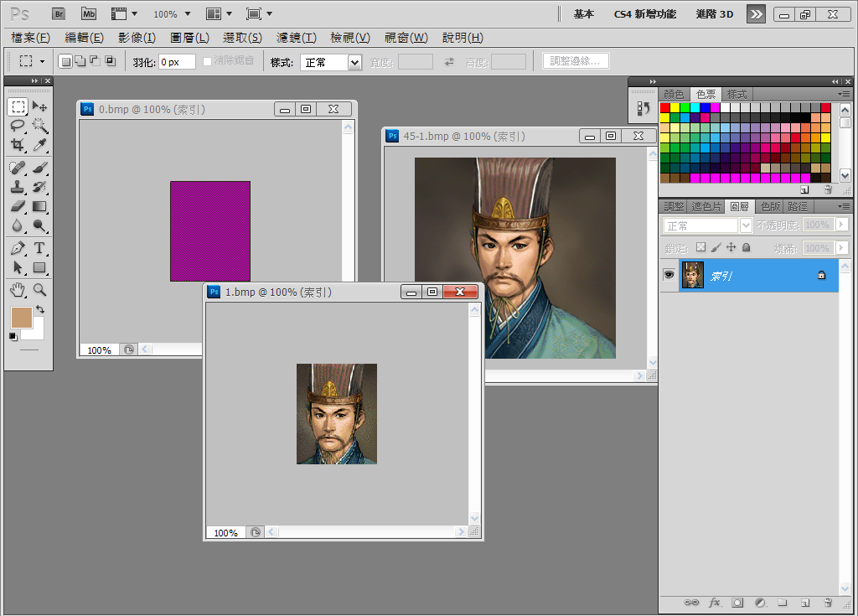Screen dimensions: 858x616
Task: Click the delete layer trash icon
Action: coord(828,602)
